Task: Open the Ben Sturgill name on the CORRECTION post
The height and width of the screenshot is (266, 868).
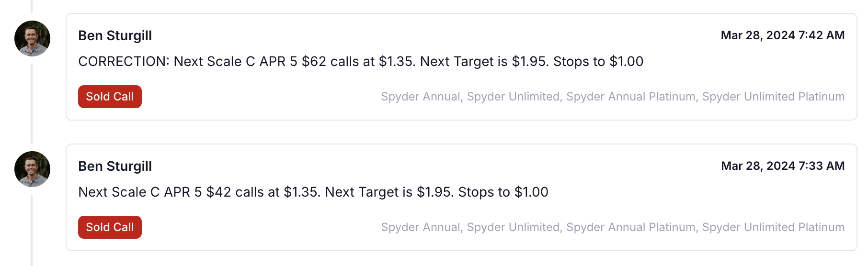Action: coord(115,35)
